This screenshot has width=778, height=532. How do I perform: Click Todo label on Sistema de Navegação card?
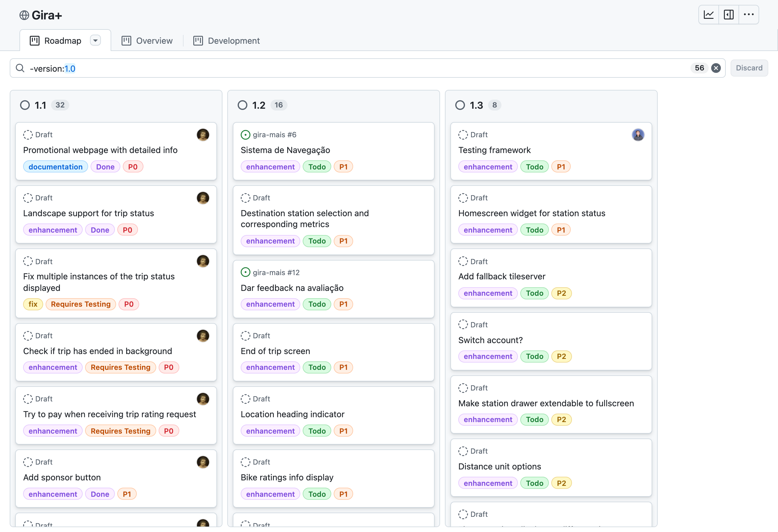tap(317, 167)
